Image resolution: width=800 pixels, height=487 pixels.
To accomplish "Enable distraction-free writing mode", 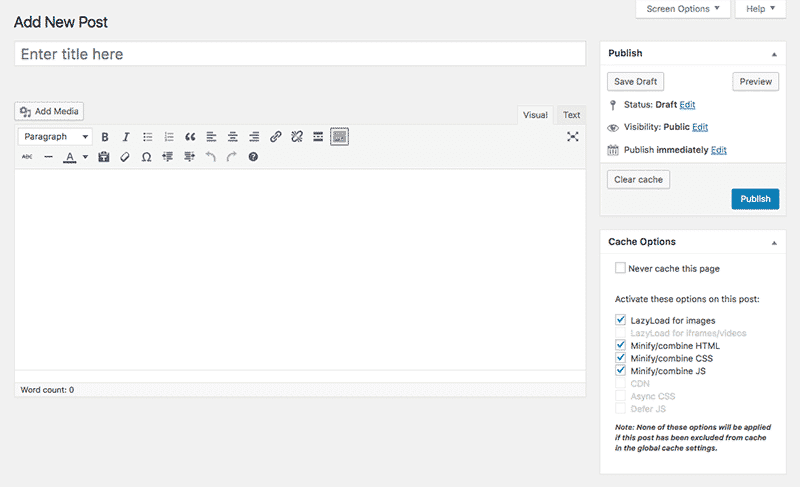I will (x=573, y=137).
